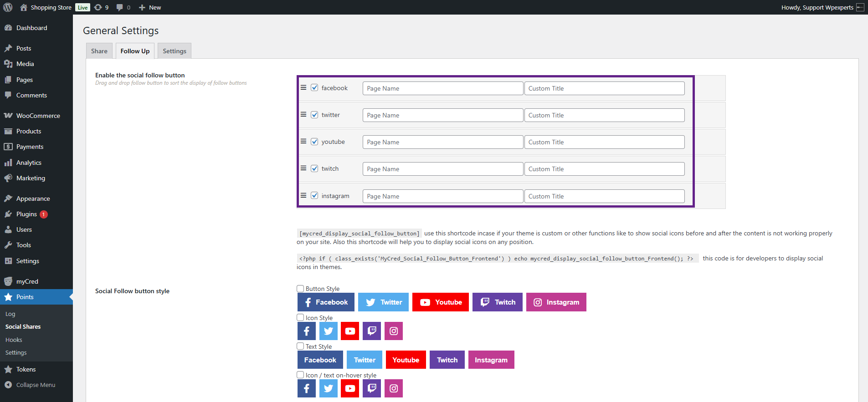Click the youtube Page Name input field

[x=442, y=142]
